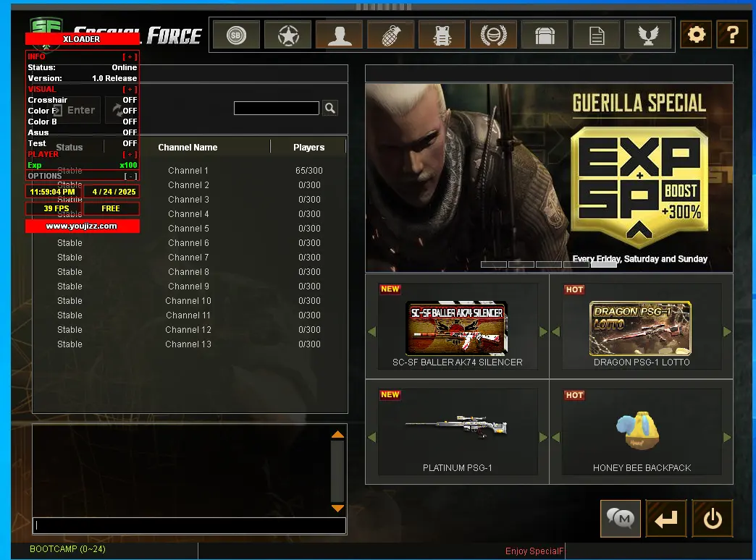Select third banner slide indicator
Image resolution: width=756 pixels, height=560 pixels.
(549, 265)
